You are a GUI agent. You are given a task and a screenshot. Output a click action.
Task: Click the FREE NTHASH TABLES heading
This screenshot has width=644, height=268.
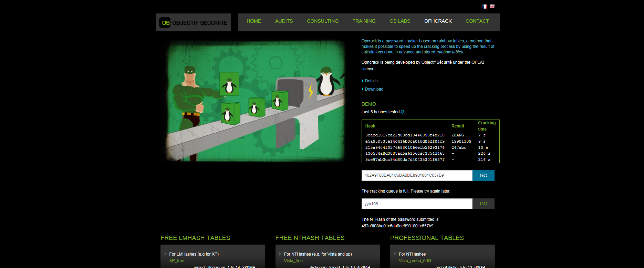tap(310, 238)
